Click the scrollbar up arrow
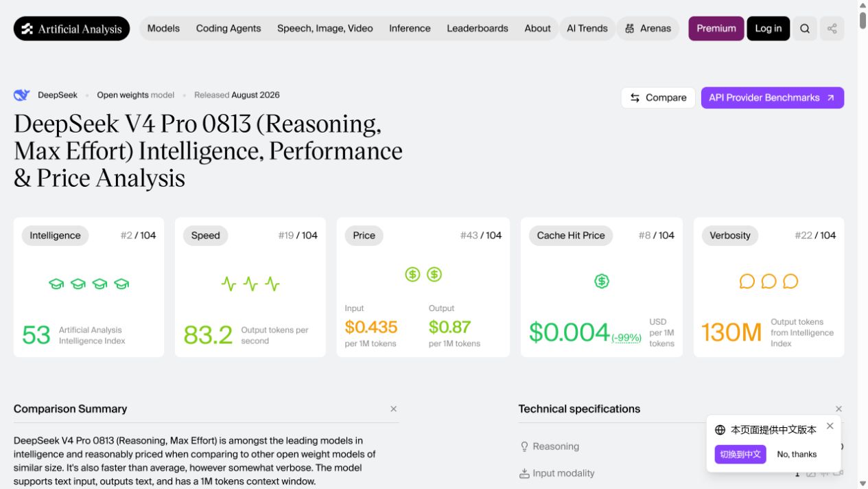868x489 pixels. tap(863, 5)
